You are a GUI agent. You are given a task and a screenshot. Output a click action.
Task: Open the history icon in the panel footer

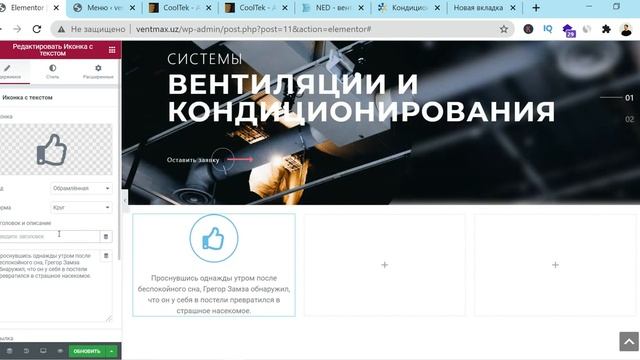(x=26, y=351)
